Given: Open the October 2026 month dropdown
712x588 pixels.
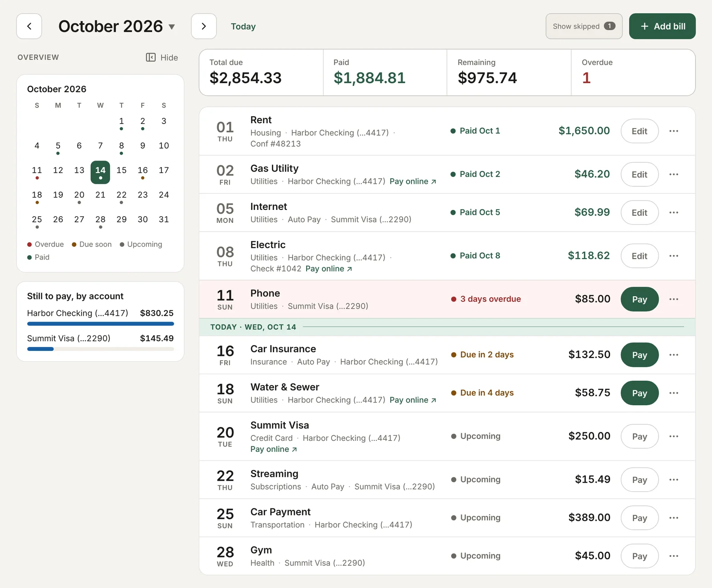Looking at the screenshot, I should point(117,26).
